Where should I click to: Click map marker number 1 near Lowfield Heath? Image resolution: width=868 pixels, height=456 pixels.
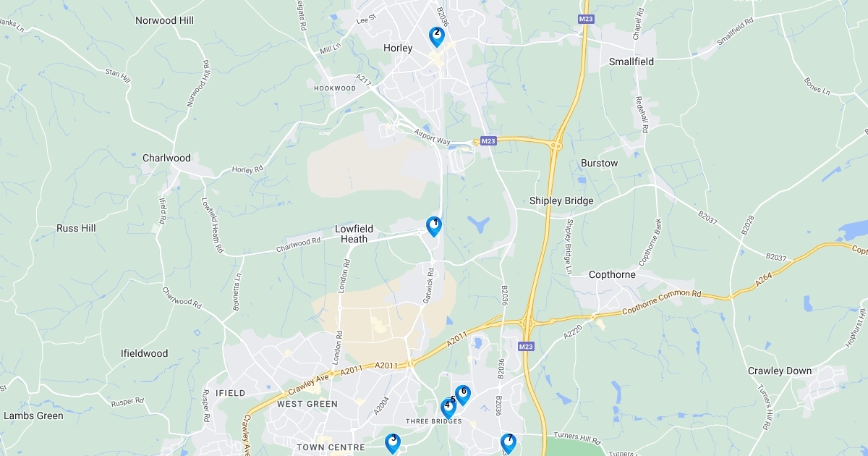pos(433,227)
